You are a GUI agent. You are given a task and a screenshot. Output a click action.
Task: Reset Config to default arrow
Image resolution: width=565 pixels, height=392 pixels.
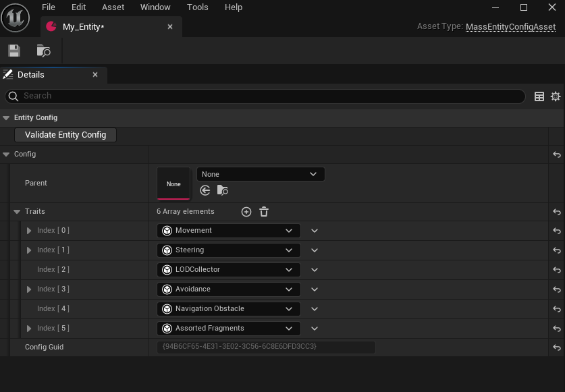(557, 155)
